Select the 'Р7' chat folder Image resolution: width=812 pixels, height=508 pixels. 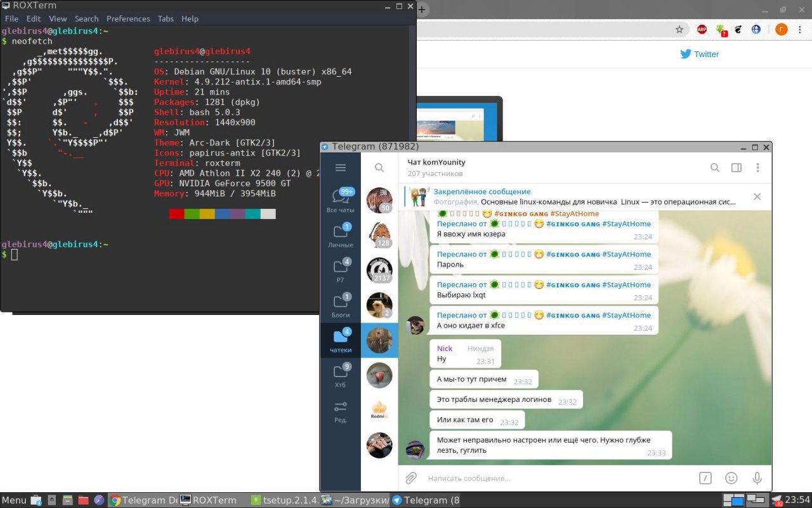coord(341,270)
